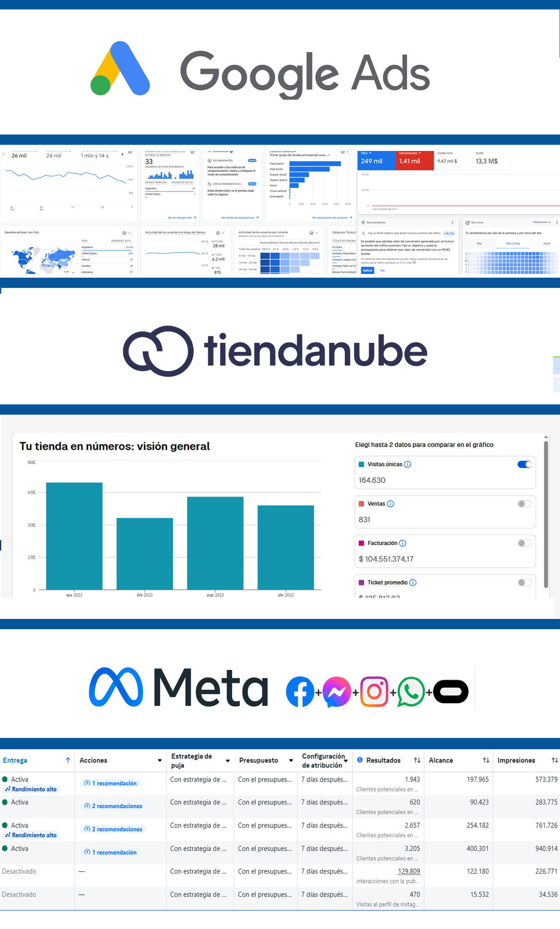
Task: Switch to the Día y hora tab
Action: point(512,244)
